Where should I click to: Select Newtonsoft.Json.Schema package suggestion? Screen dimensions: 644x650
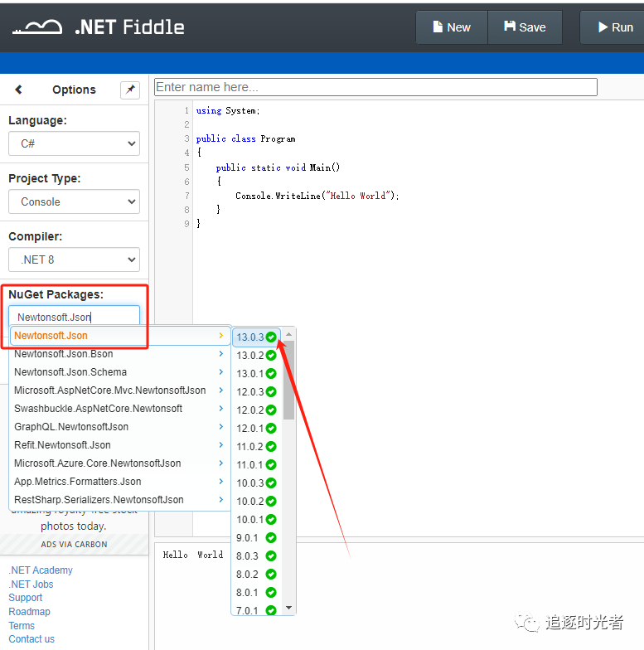click(119, 371)
